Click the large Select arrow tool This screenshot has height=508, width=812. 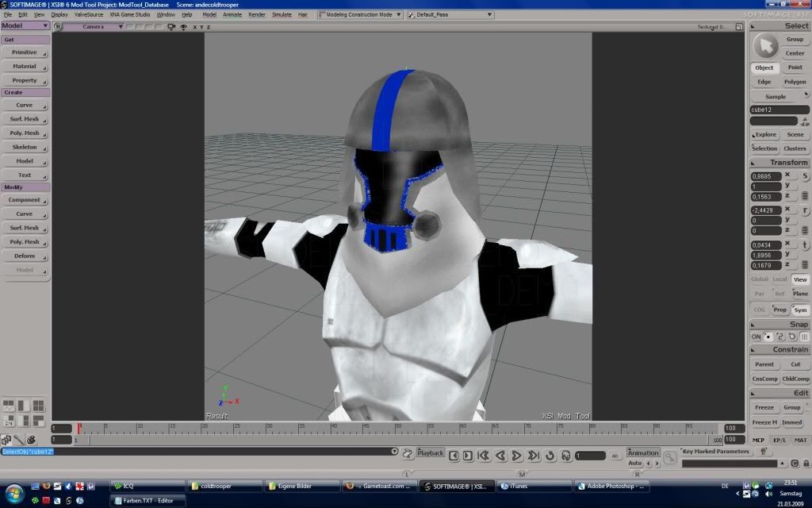pos(765,46)
